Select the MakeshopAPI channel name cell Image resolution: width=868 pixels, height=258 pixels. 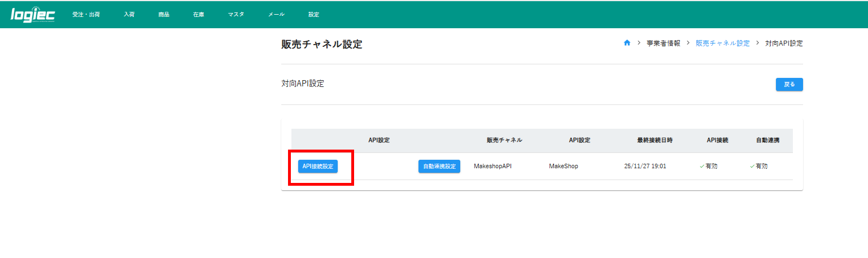492,167
